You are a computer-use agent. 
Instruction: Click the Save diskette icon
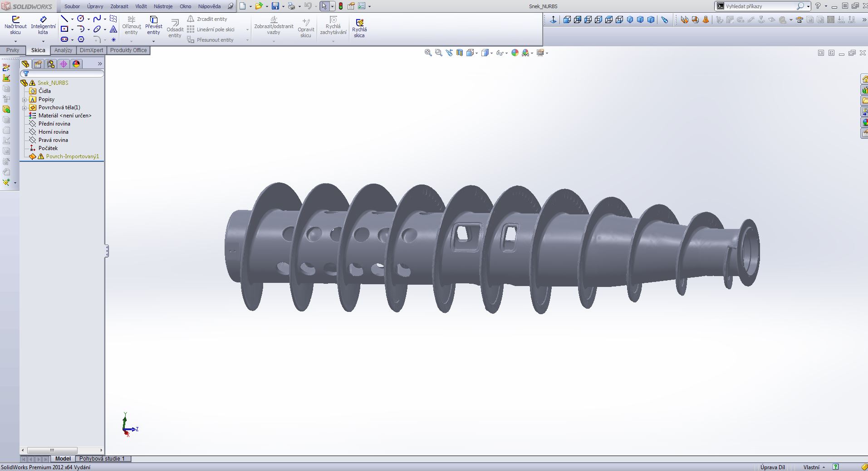[275, 6]
